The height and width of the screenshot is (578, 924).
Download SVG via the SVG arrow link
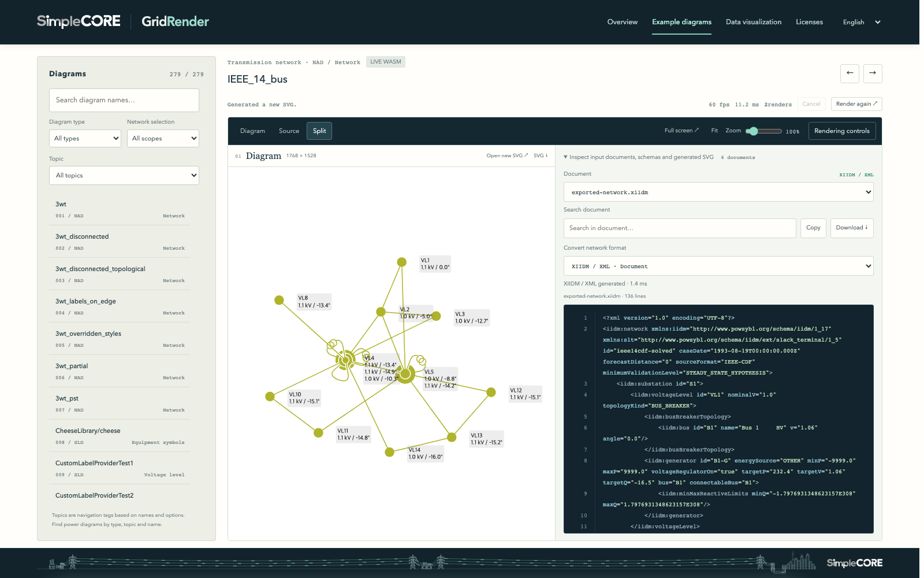(541, 155)
